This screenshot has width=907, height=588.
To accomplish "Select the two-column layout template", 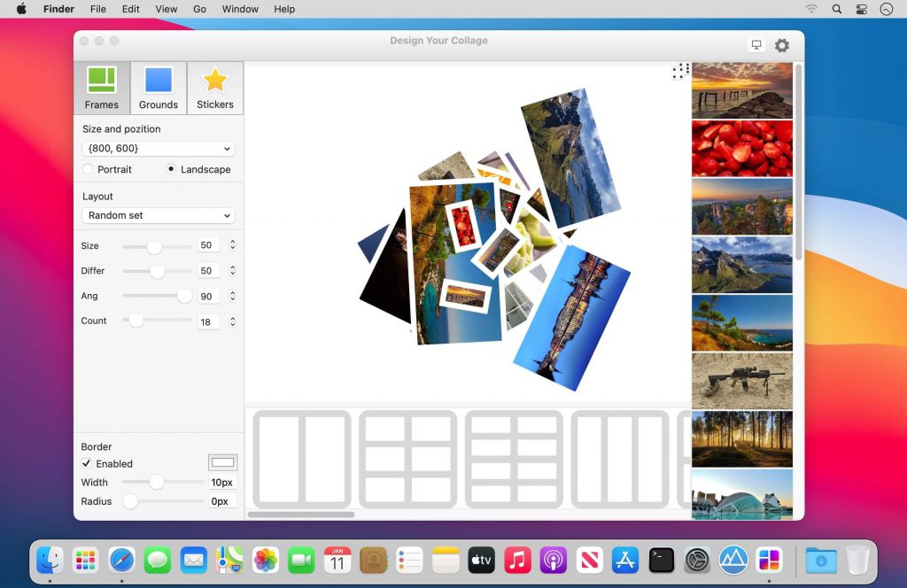I will tap(302, 460).
